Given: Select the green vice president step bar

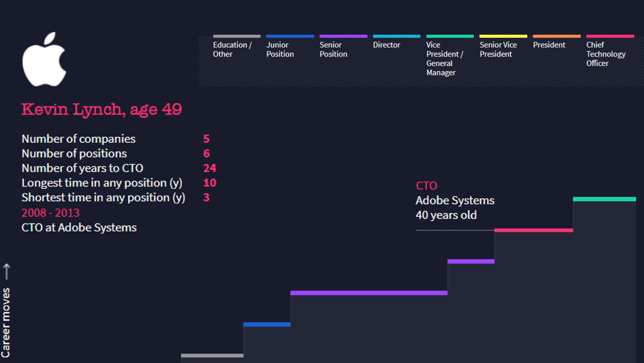Looking at the screenshot, I should (604, 199).
